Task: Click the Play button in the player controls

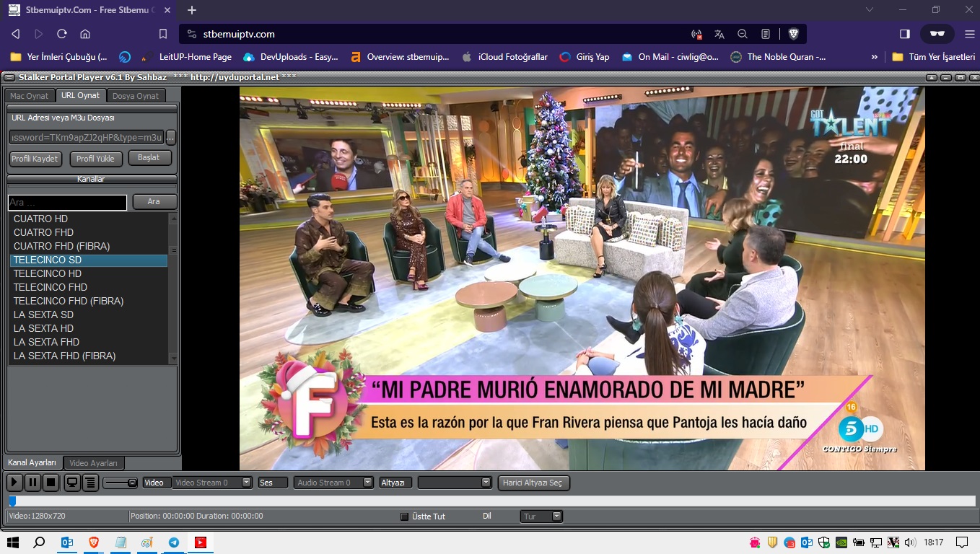Action: pos(14,483)
